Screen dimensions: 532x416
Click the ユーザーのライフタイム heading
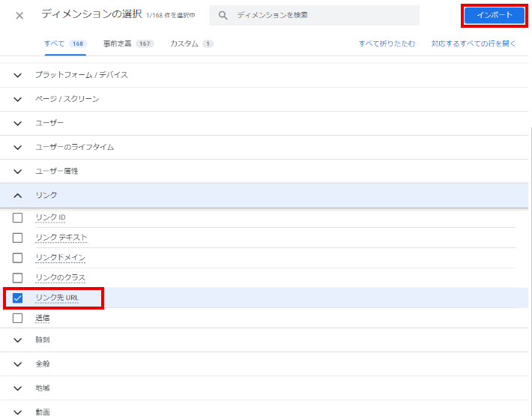[75, 147]
